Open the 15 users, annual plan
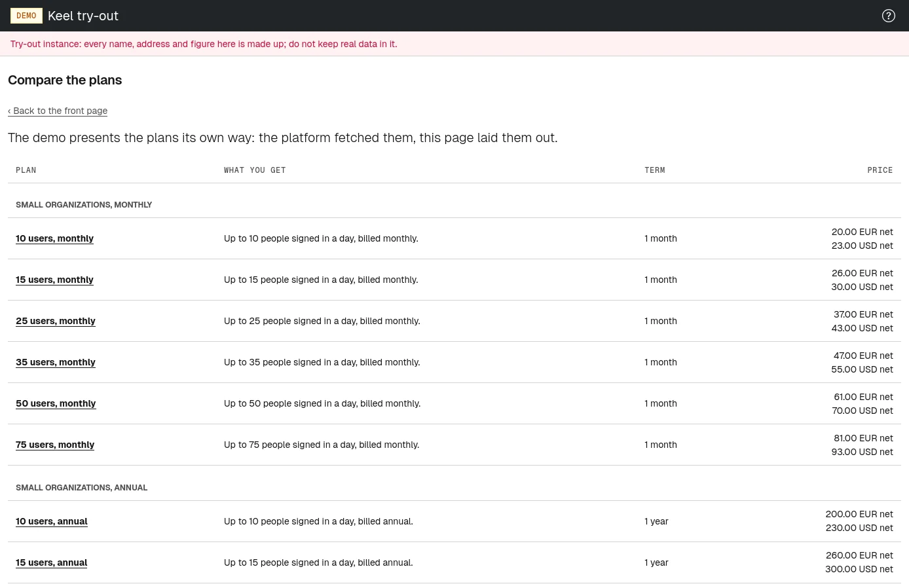 pos(52,562)
